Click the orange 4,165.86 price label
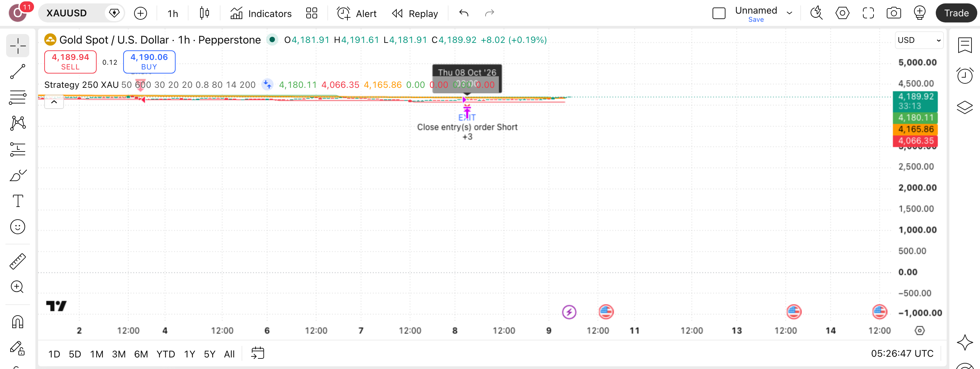Image resolution: width=980 pixels, height=369 pixels. (x=915, y=129)
